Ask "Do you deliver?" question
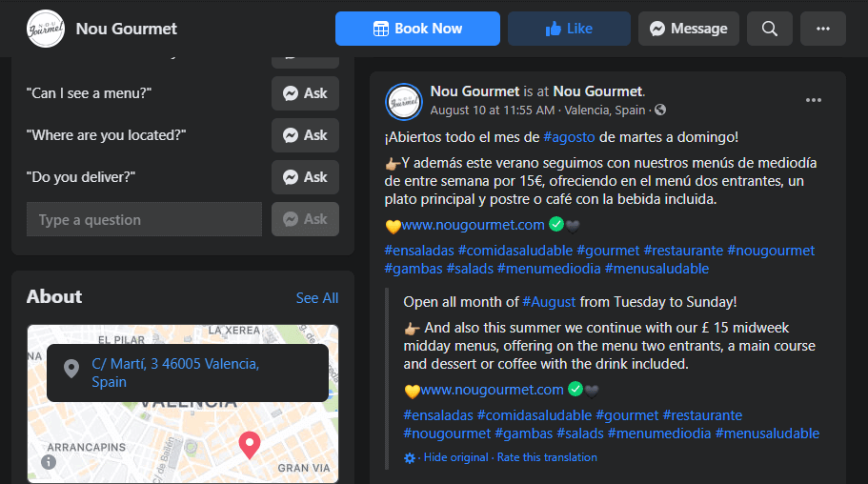This screenshot has height=484, width=868. pyautogui.click(x=305, y=177)
